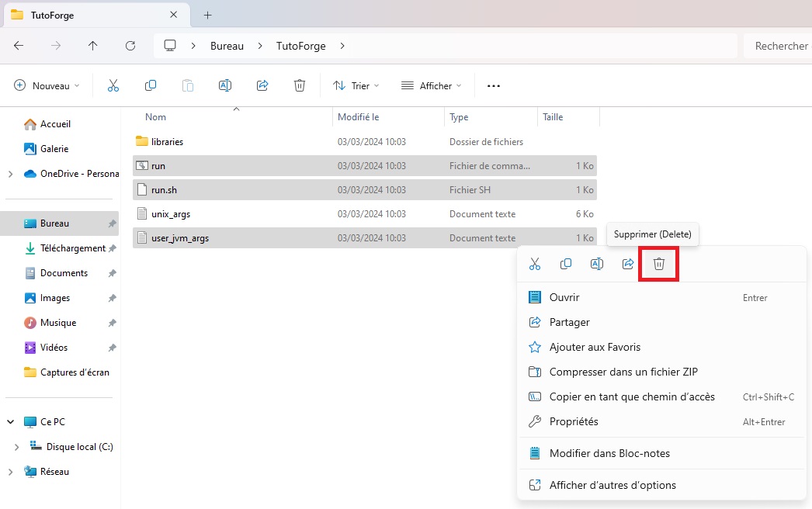Choose Partager in the context menu
The width and height of the screenshot is (812, 509).
point(662,322)
